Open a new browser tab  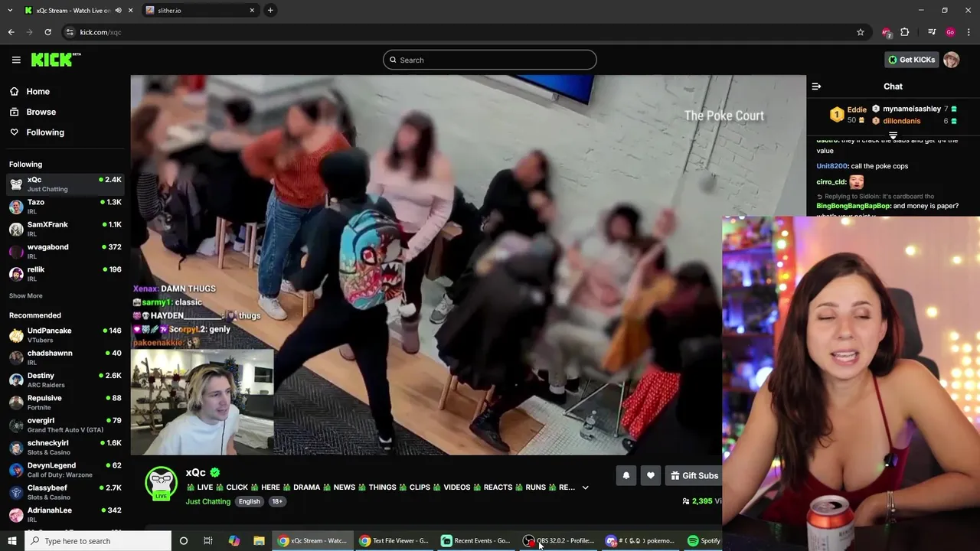[270, 11]
